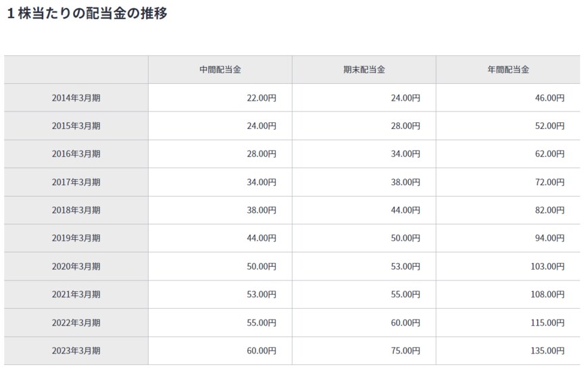The width and height of the screenshot is (588, 371).
Task: Click the 94.00円 annual dividend cell
Action: click(549, 239)
